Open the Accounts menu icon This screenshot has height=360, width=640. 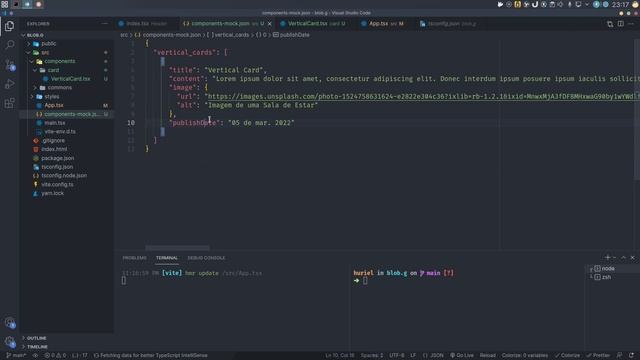pos(9,323)
